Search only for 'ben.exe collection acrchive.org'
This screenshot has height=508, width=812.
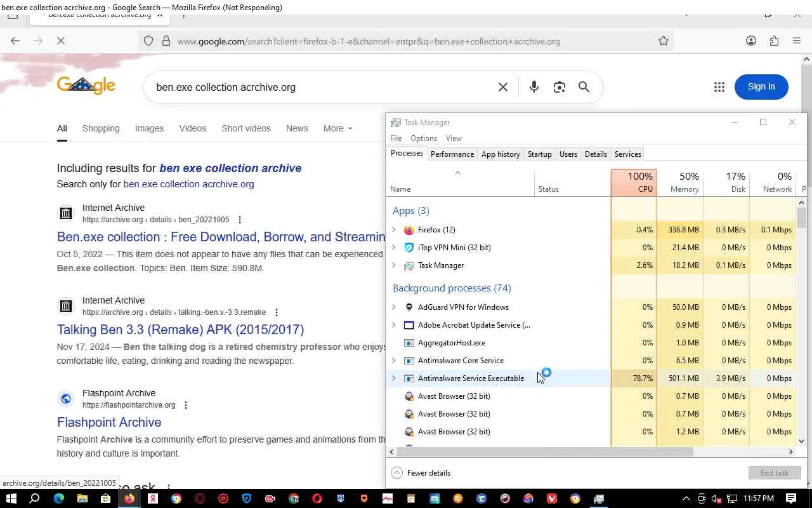(188, 184)
